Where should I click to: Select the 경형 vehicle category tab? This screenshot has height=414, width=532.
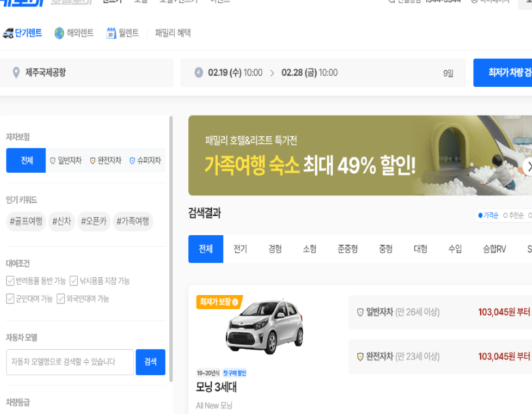pyautogui.click(x=275, y=249)
